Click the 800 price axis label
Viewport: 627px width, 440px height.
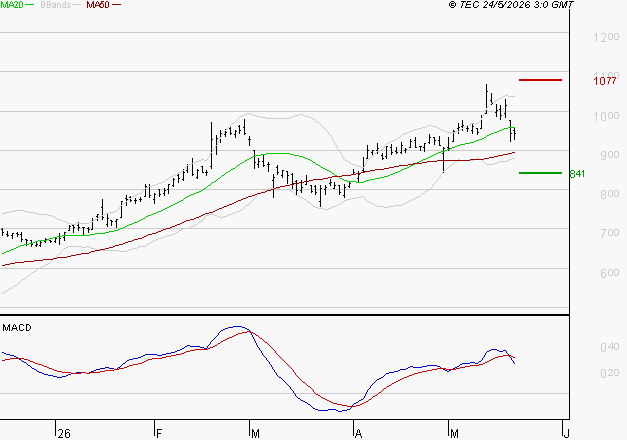coord(609,194)
